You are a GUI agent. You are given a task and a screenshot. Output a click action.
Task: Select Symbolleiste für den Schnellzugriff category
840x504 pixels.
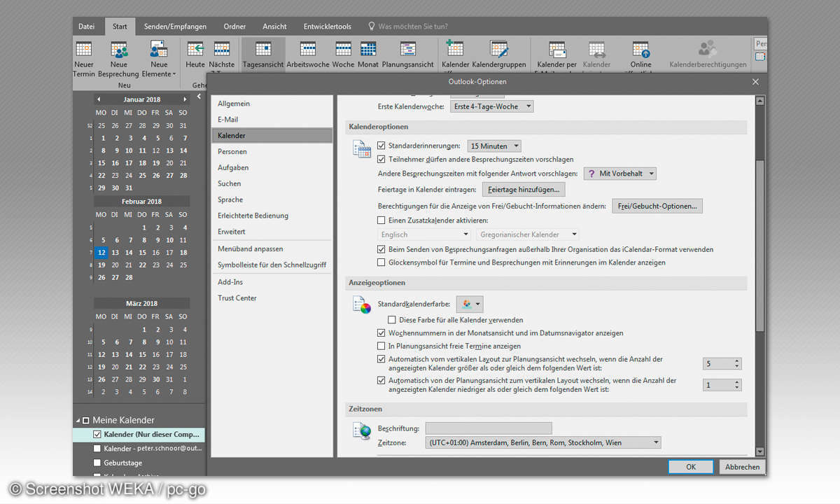pyautogui.click(x=272, y=265)
